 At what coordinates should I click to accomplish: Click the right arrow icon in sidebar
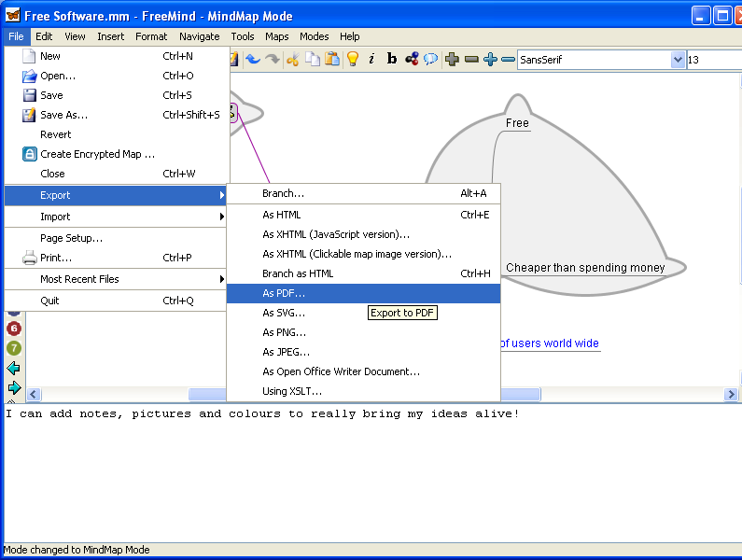tap(14, 387)
